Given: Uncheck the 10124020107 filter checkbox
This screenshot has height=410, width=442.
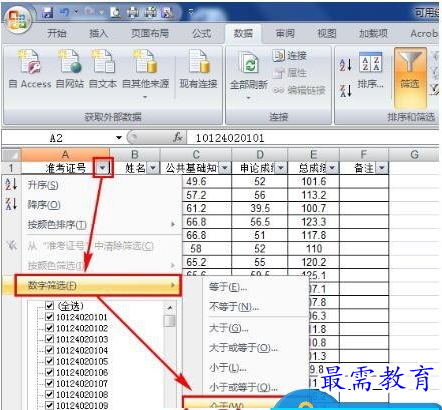Looking at the screenshot, I should 49,383.
